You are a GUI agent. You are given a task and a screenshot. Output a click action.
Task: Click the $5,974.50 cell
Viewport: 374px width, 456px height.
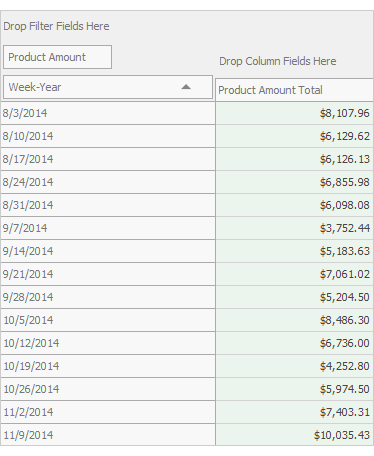click(294, 389)
